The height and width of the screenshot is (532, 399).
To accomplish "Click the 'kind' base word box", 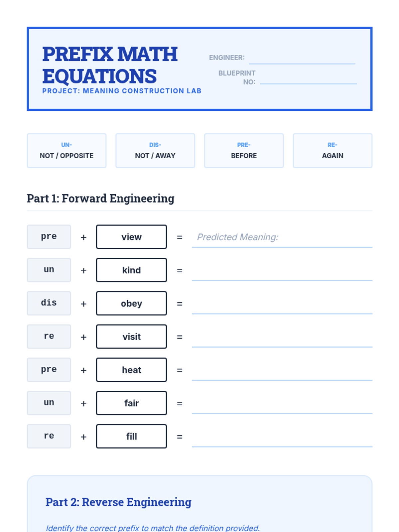I will point(131,270).
